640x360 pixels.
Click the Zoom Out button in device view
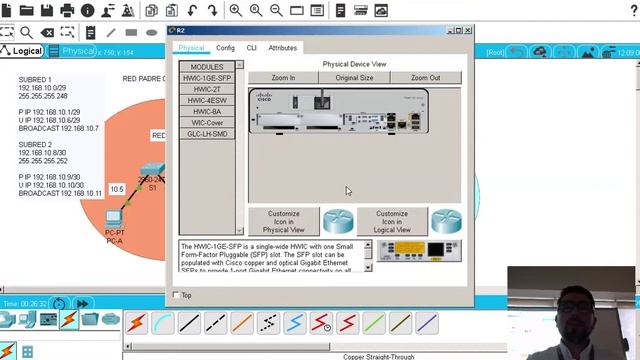pyautogui.click(x=426, y=78)
